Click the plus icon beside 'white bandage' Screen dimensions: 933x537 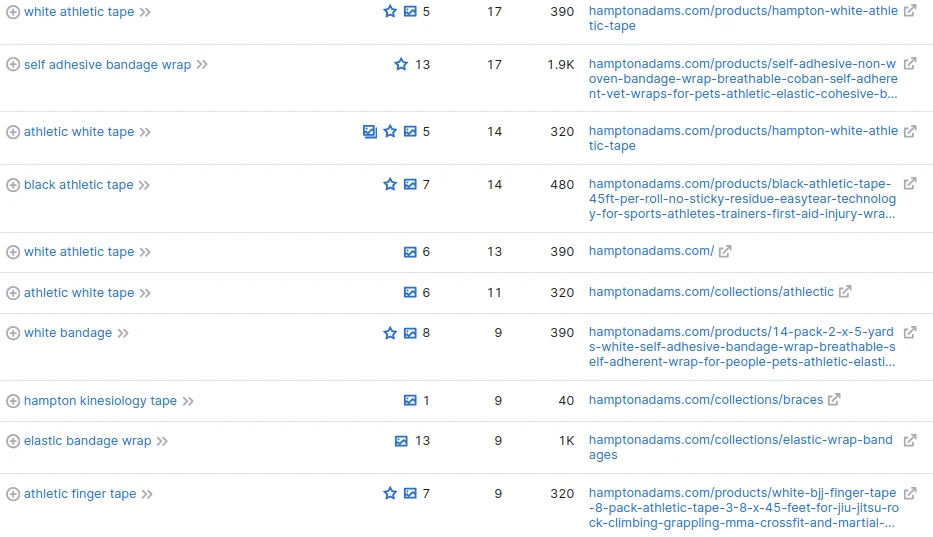point(12,333)
